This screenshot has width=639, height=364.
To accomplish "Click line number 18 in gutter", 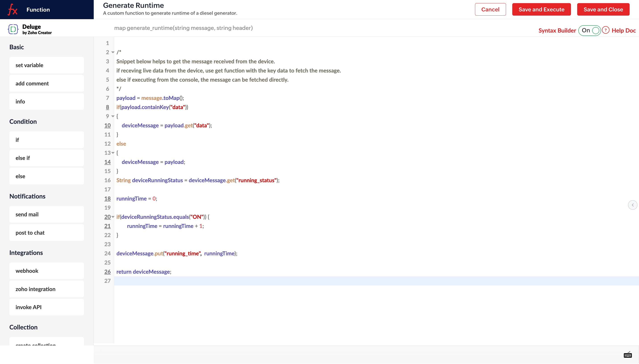I will coord(107,199).
